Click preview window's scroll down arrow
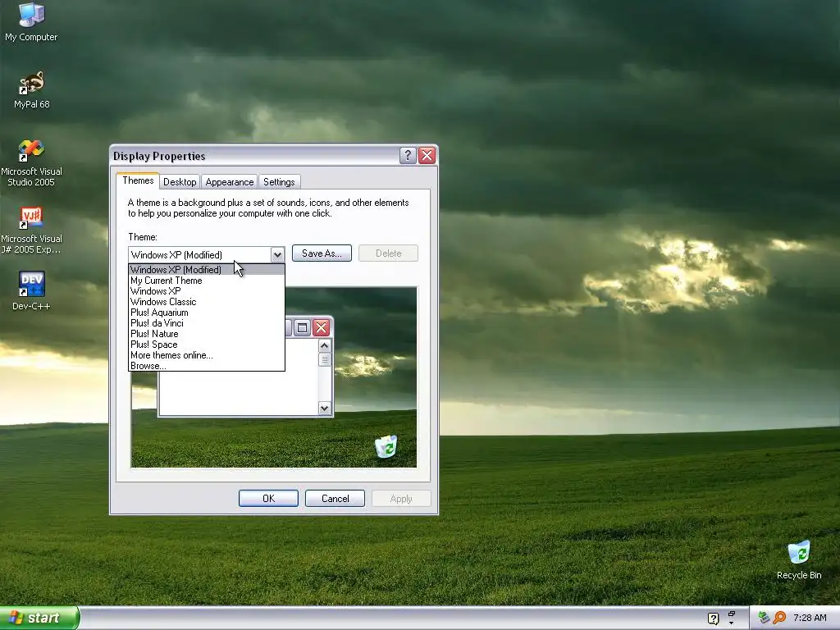 click(324, 409)
